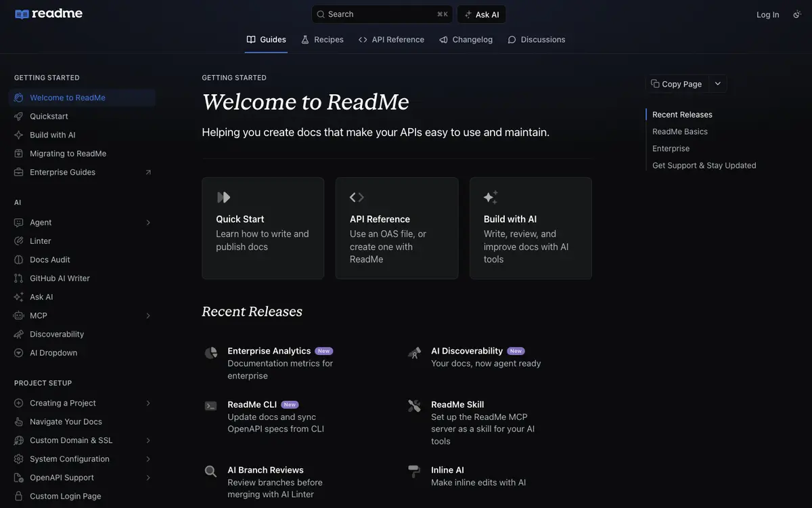Screen dimensions: 812x508
Task: Click the Quickstart rocket icon
Action: (18, 117)
